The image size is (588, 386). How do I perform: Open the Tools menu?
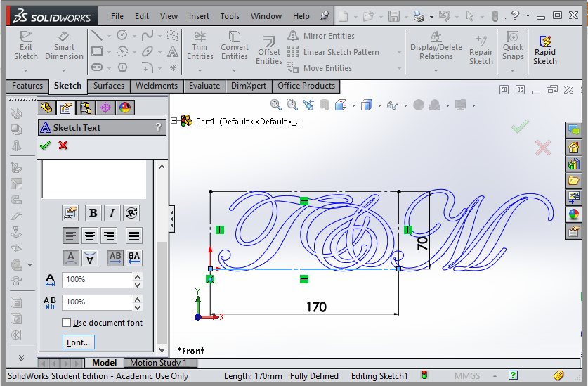coord(230,16)
